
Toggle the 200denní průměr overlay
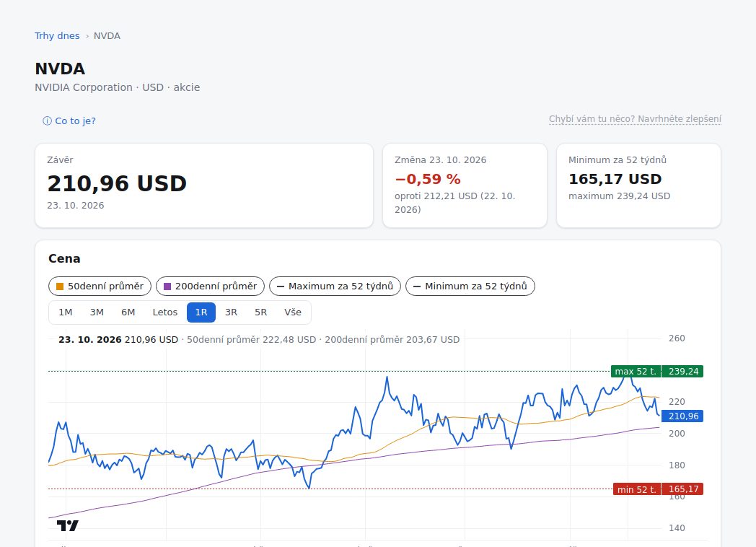[210, 286]
